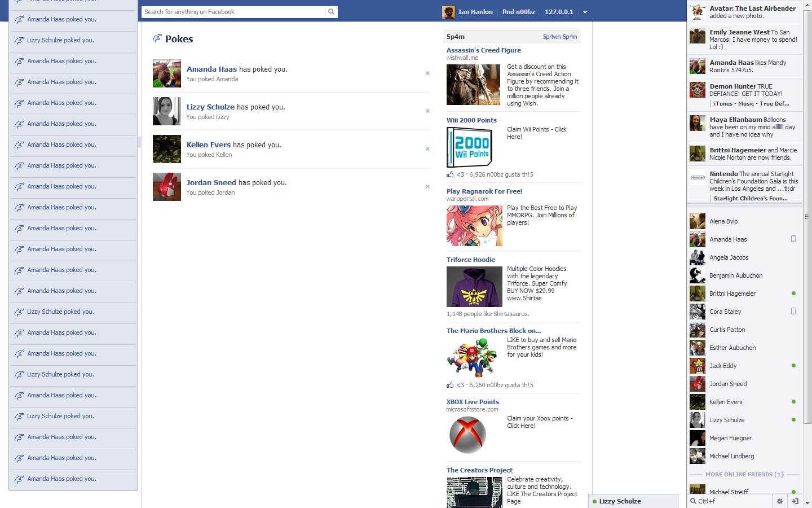Open chat options gear menu
The width and height of the screenshot is (812, 508).
tap(780, 501)
